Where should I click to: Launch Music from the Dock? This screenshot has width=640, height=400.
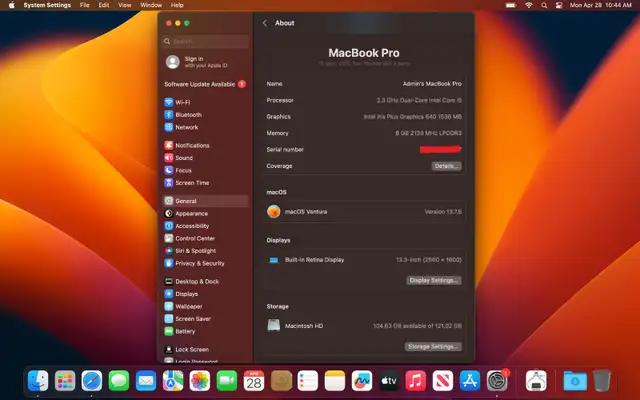coord(416,381)
